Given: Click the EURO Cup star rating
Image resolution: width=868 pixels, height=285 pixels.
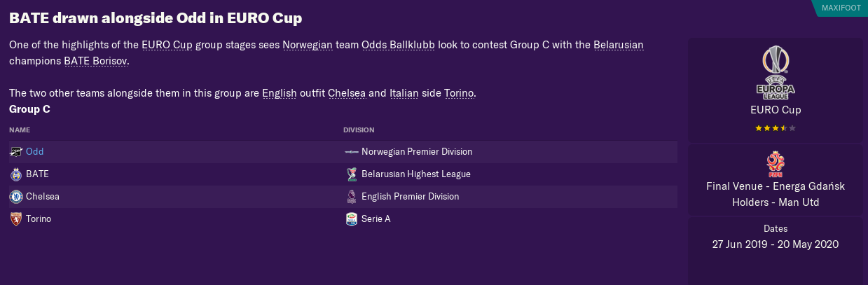Looking at the screenshot, I should click(776, 128).
